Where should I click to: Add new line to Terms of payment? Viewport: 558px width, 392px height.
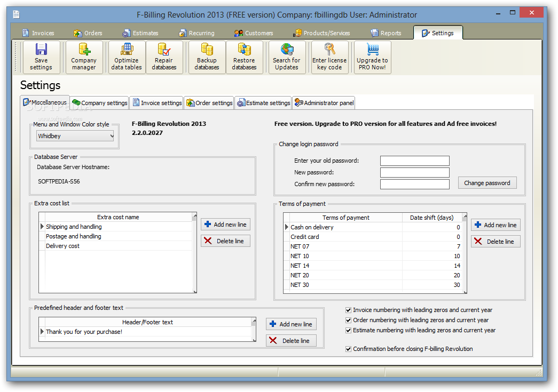pyautogui.click(x=496, y=225)
